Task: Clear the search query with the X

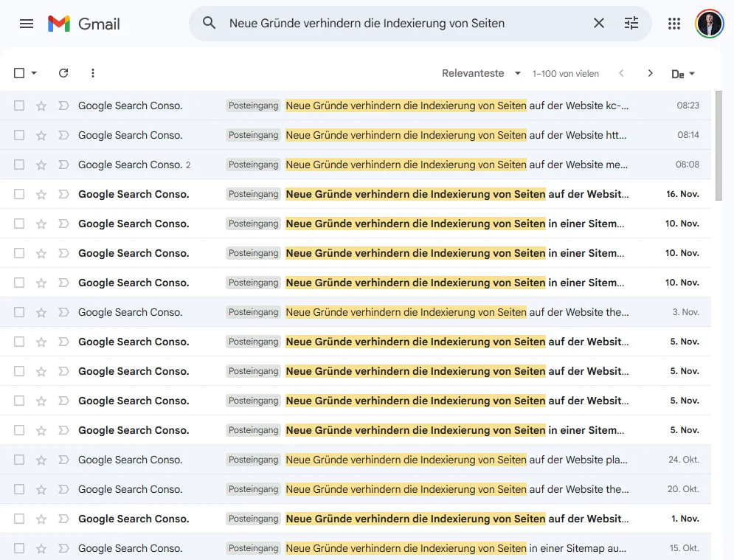Action: click(598, 23)
